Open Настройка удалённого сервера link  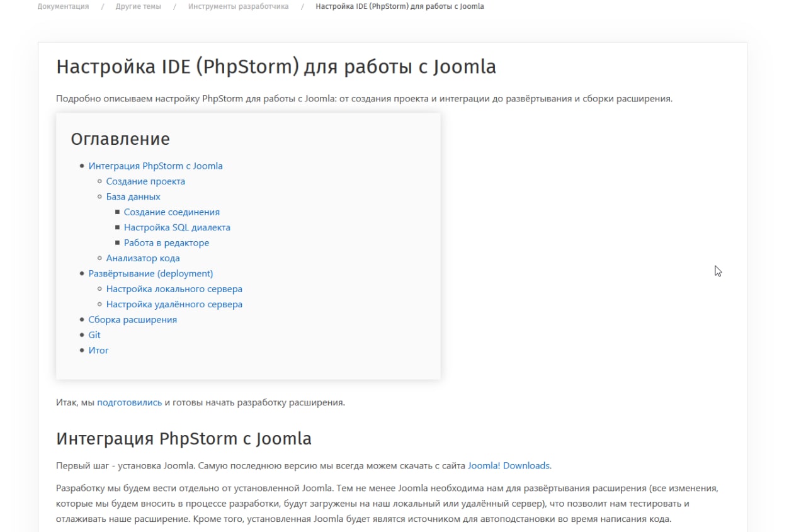coord(174,304)
